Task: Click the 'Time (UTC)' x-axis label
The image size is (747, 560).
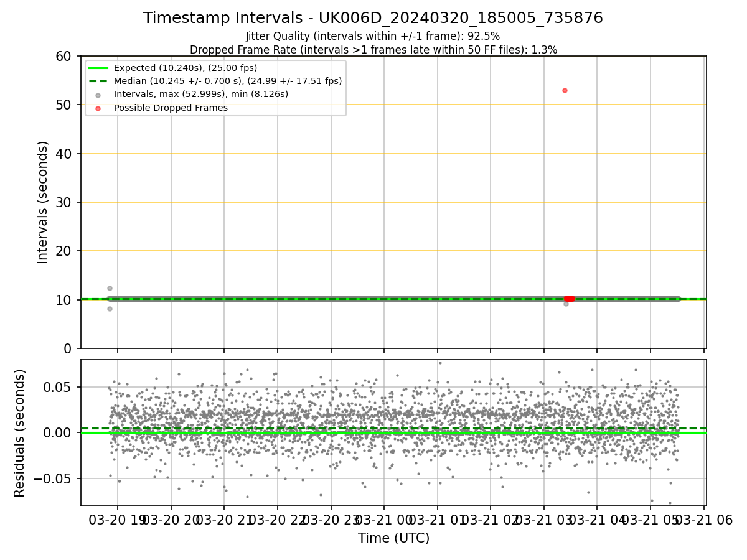Action: pyautogui.click(x=393, y=538)
